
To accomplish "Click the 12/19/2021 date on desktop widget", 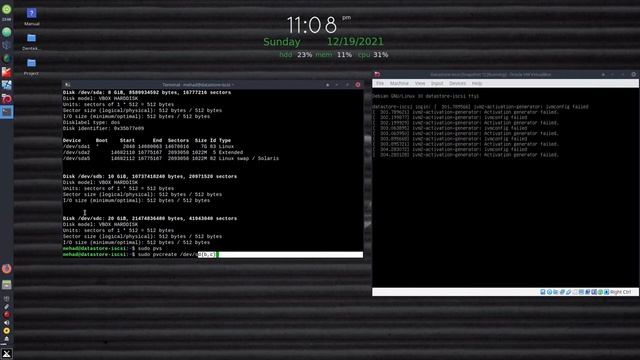I will click(x=355, y=42).
